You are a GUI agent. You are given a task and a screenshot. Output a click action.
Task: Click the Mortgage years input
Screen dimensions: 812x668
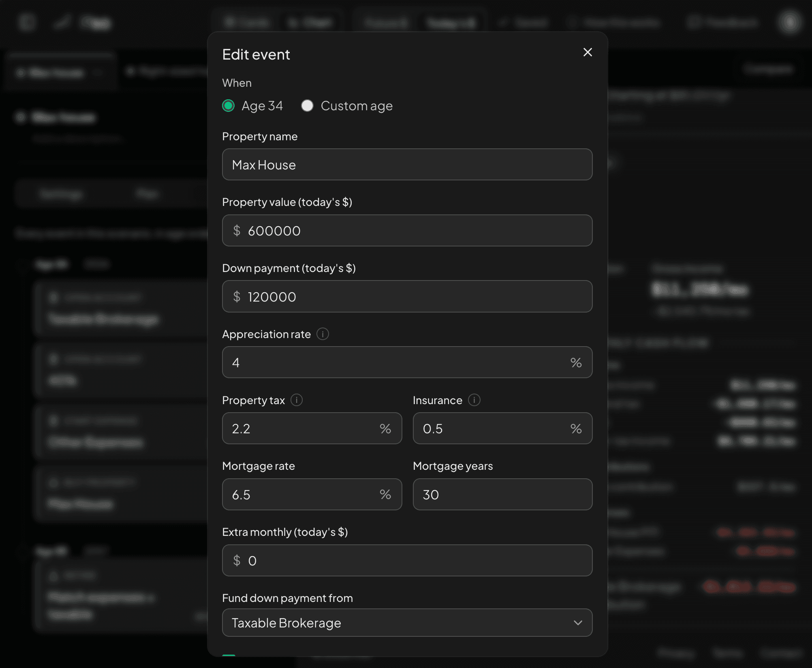click(x=502, y=495)
